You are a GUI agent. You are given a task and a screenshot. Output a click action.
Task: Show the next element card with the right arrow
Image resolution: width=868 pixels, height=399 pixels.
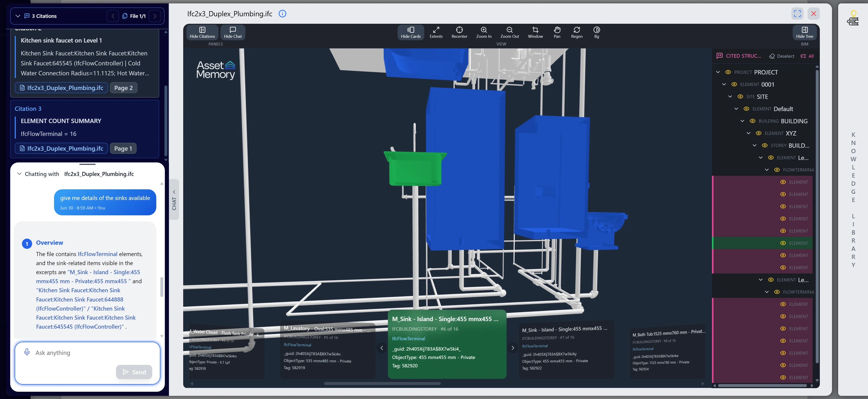pos(512,348)
